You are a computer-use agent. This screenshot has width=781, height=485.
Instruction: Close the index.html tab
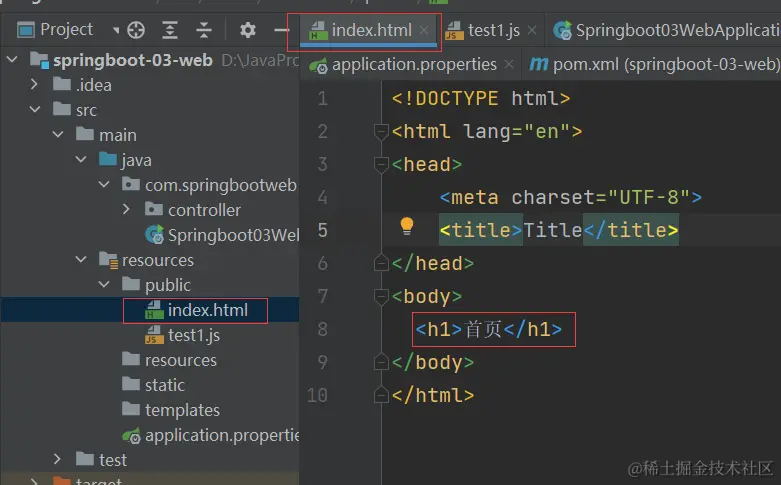tap(424, 30)
